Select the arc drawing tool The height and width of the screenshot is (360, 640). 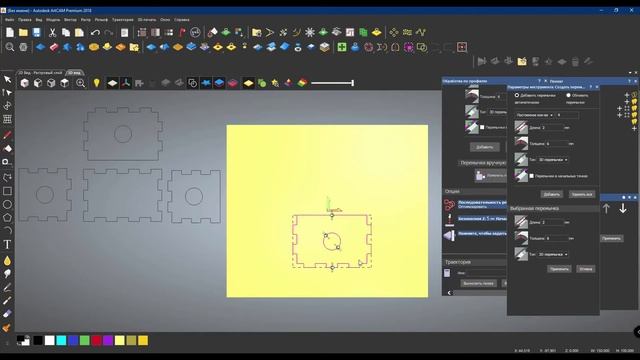7,231
